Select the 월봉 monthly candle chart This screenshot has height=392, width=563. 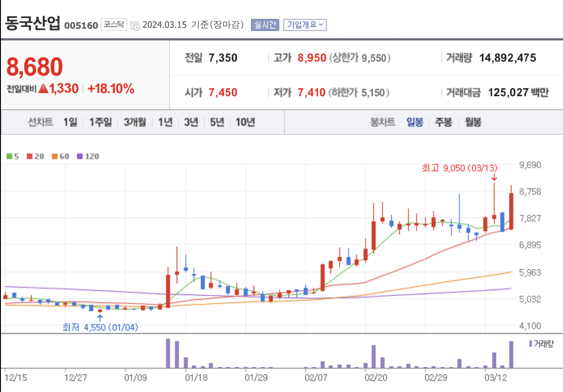tap(473, 122)
